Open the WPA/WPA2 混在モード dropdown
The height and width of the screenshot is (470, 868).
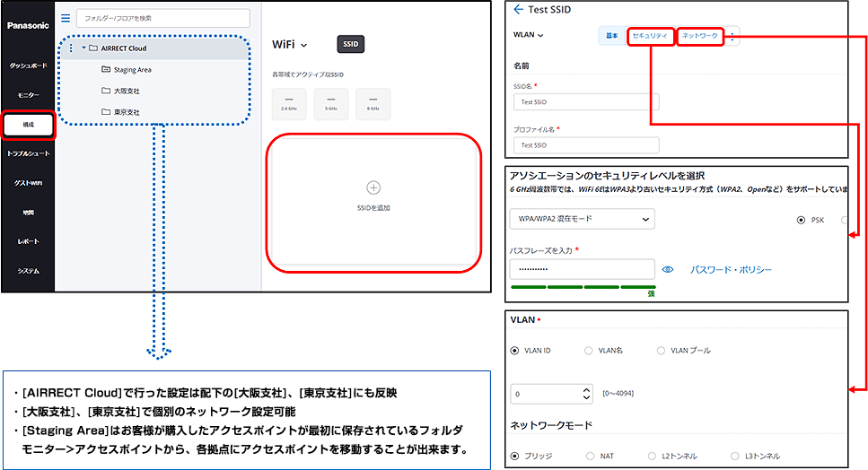(x=582, y=219)
